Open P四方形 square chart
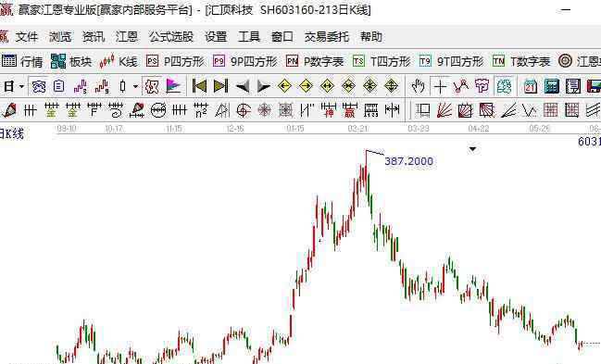Viewport: 601px width, 364px height. [x=175, y=61]
